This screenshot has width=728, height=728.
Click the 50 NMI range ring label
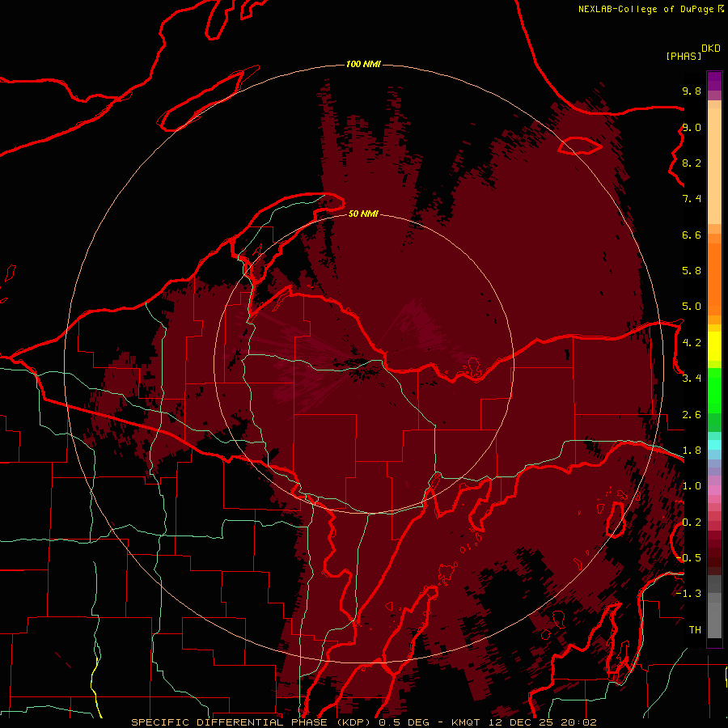click(363, 214)
